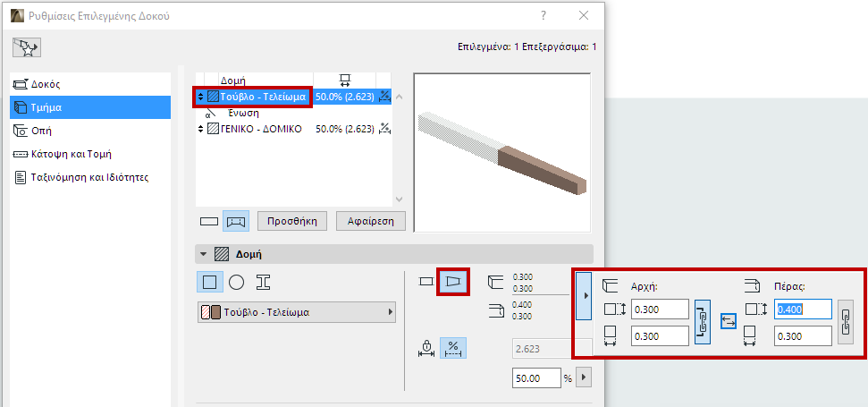
Task: Open Ταξινόμηση και Ιδιότητες page
Action: (x=90, y=178)
